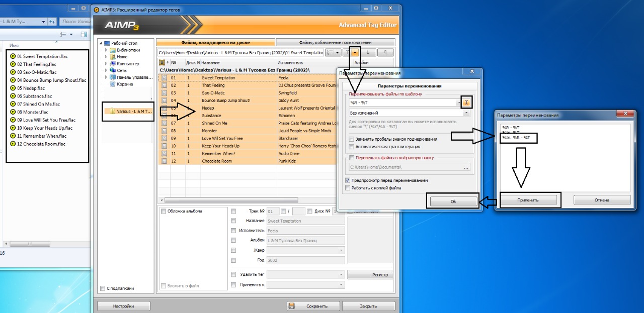Click the Ok button in rename dialog
644x313 pixels.
(453, 201)
